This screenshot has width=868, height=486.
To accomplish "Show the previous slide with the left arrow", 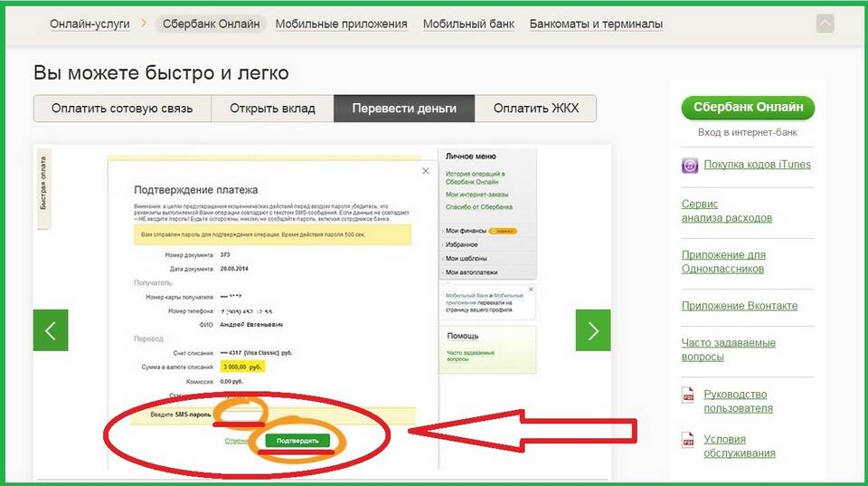I will coord(51,330).
